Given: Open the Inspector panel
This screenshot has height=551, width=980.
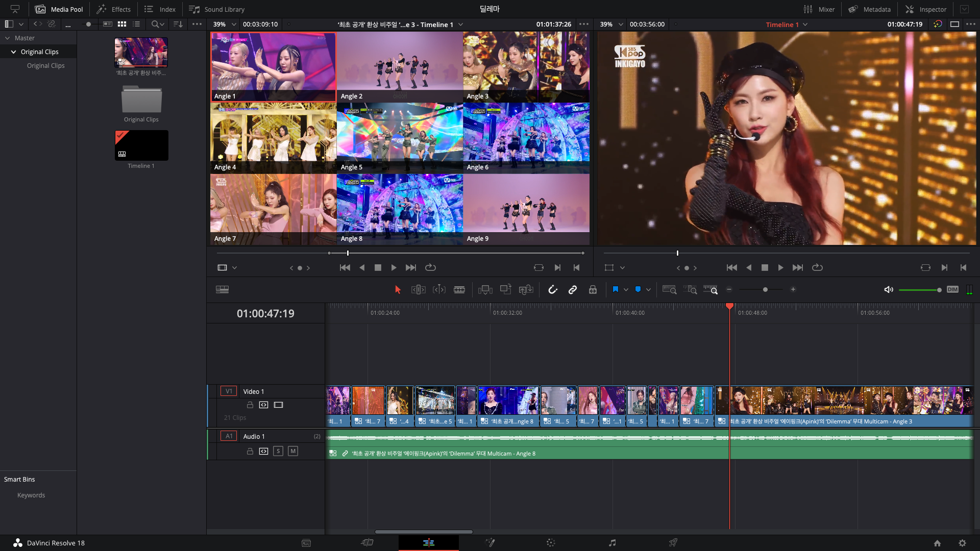Looking at the screenshot, I should [926, 9].
